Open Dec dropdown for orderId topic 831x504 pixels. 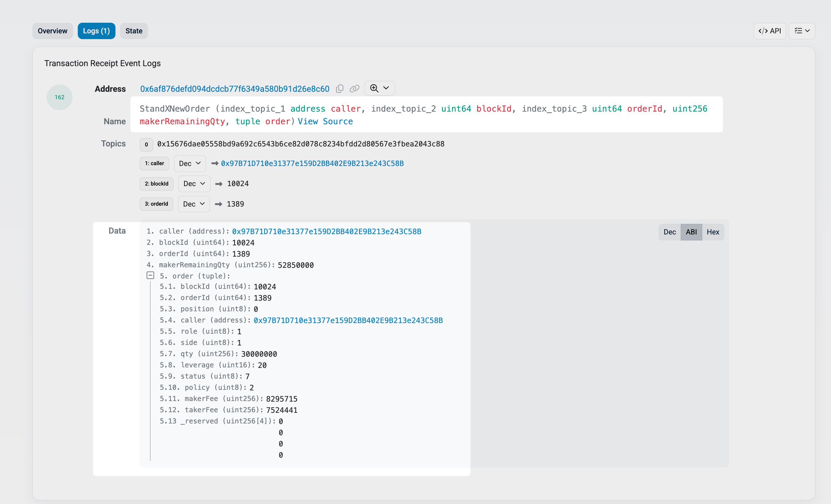(194, 204)
